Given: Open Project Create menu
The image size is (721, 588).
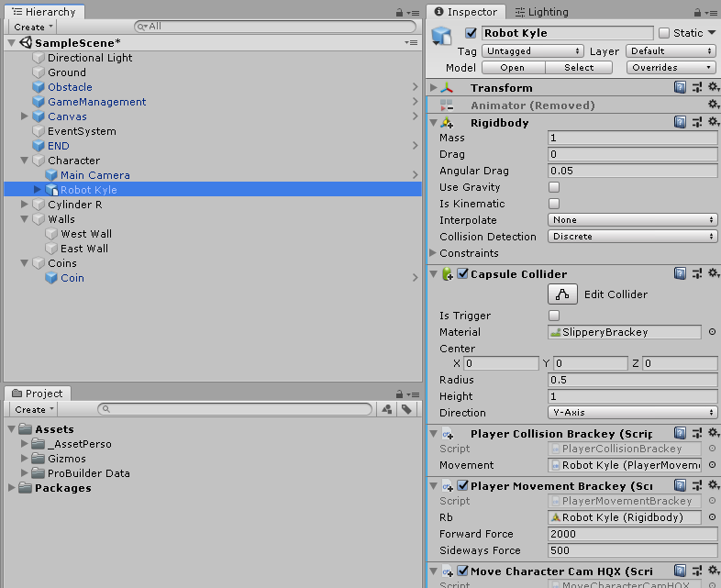Looking at the screenshot, I should (x=34, y=410).
